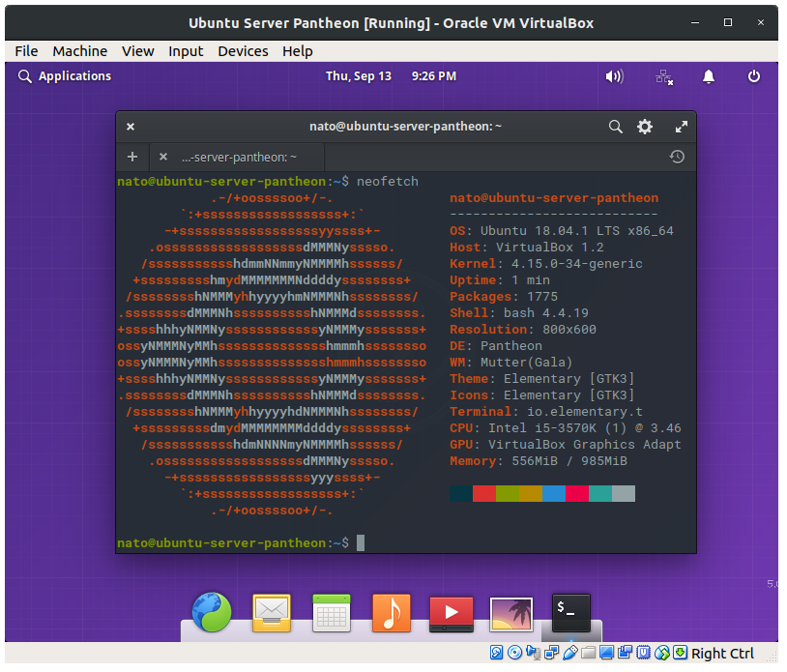Screen dimensions: 787x672
Task: Click the date and time indicator
Action: 391,76
